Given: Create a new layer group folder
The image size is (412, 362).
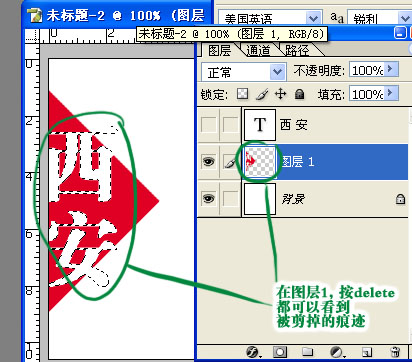Looking at the screenshot, I should [307, 352].
